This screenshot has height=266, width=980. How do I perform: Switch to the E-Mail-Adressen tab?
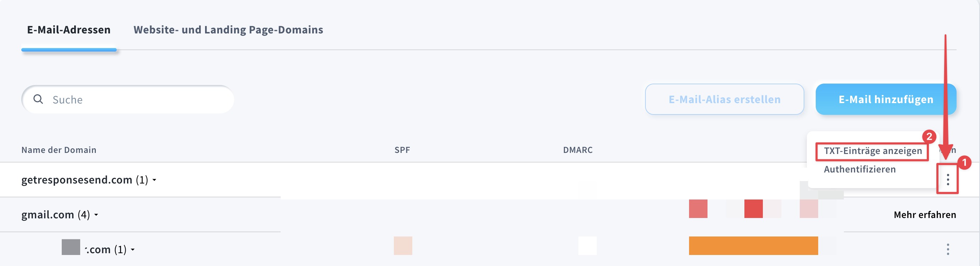click(68, 30)
